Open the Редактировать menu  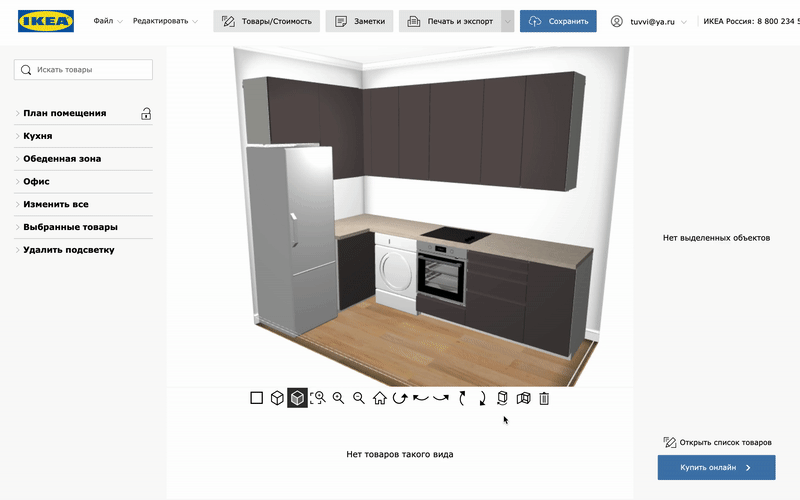(165, 21)
